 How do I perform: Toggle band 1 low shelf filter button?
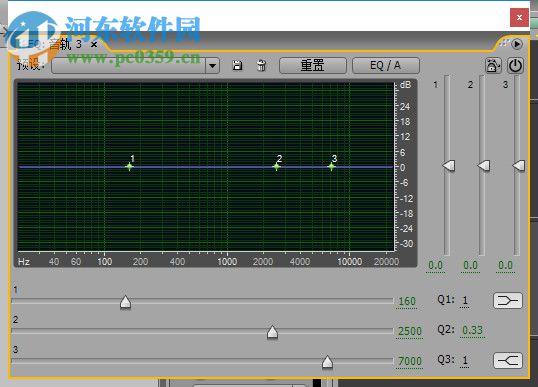click(x=508, y=301)
